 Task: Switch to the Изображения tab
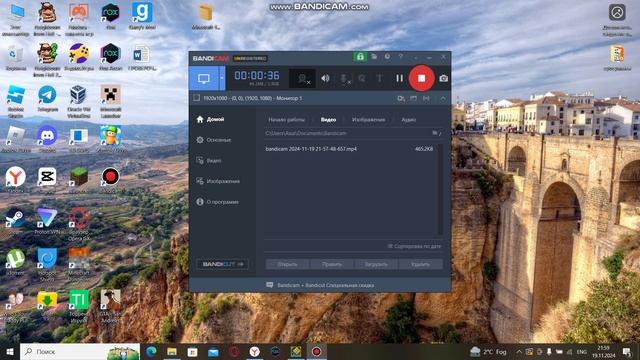tap(368, 120)
